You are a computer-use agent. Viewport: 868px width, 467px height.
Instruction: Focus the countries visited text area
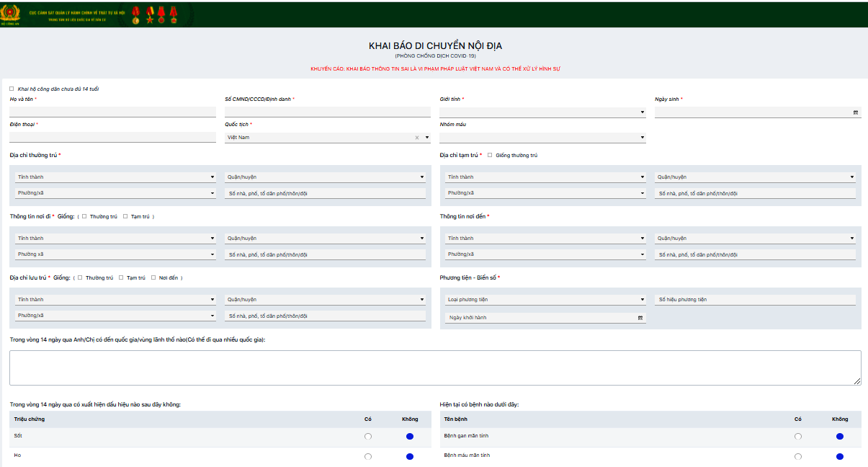[435, 368]
